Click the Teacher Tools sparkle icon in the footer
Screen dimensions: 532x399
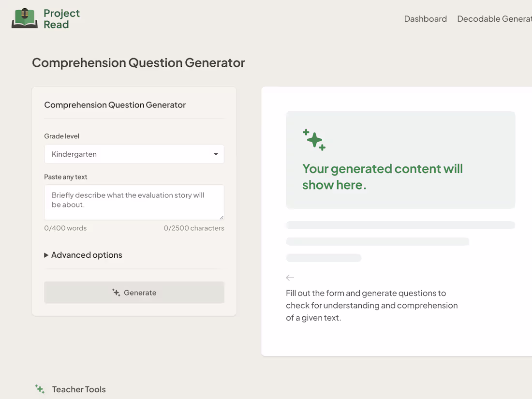pos(39,389)
